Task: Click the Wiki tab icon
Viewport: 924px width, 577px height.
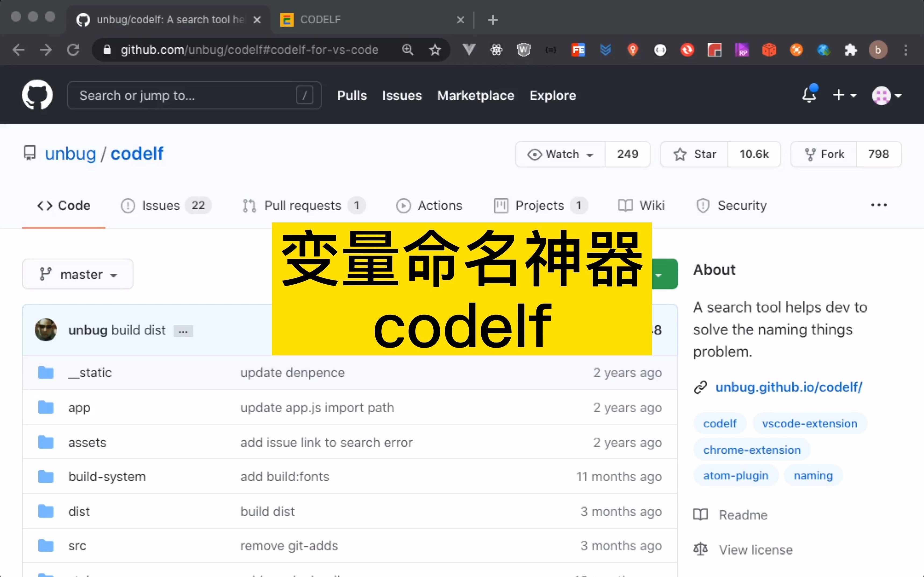Action: pyautogui.click(x=625, y=205)
